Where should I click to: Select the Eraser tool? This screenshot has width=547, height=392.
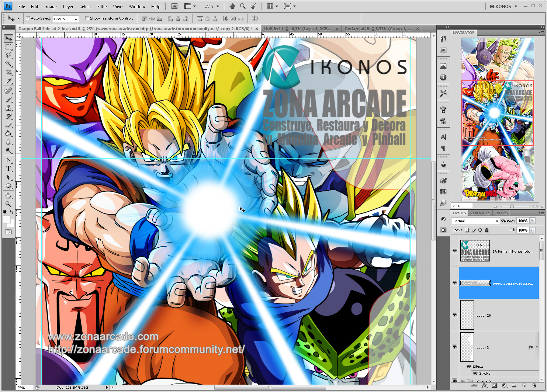tap(8, 125)
